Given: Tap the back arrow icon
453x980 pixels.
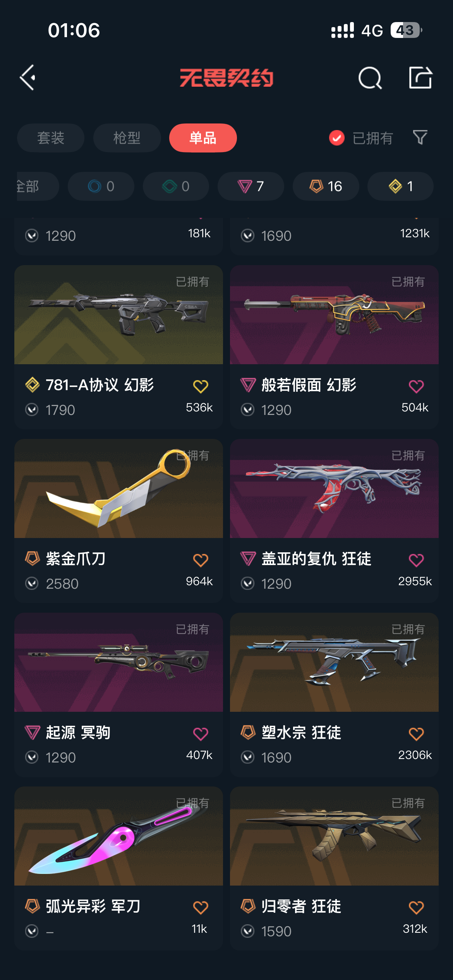Looking at the screenshot, I should click(28, 77).
